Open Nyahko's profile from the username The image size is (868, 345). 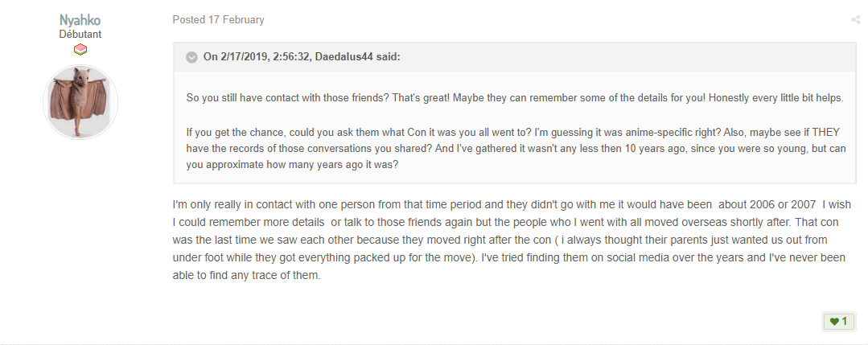pos(80,19)
